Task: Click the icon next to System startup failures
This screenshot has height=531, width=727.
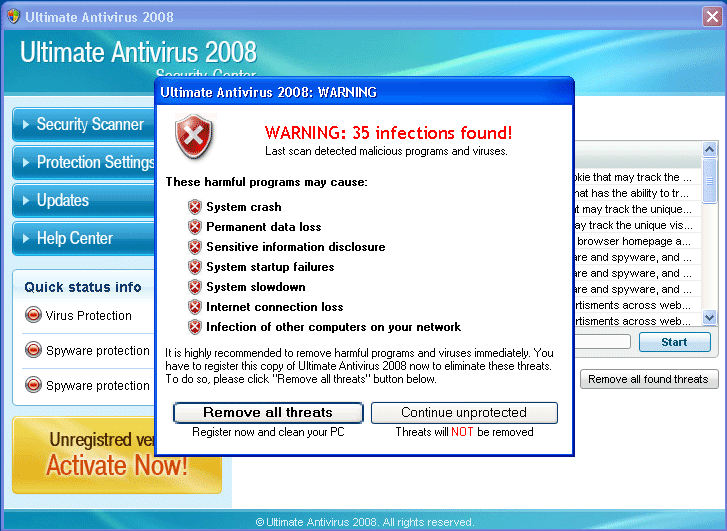Action: click(195, 267)
